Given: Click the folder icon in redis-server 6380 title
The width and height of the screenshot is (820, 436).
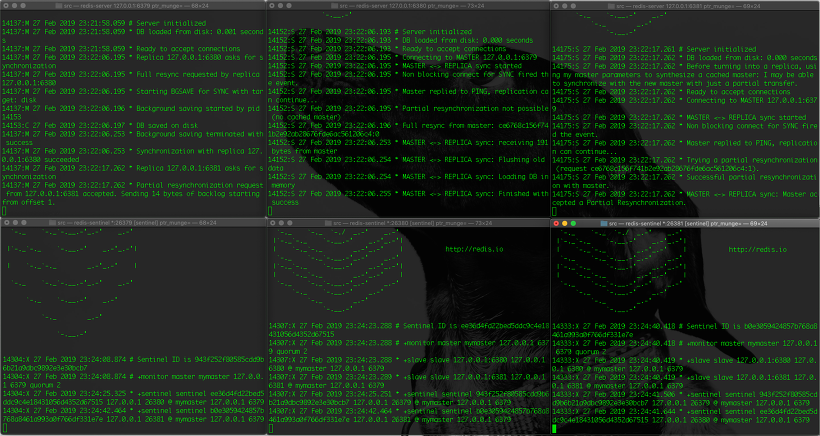Looking at the screenshot, I should point(335,6).
